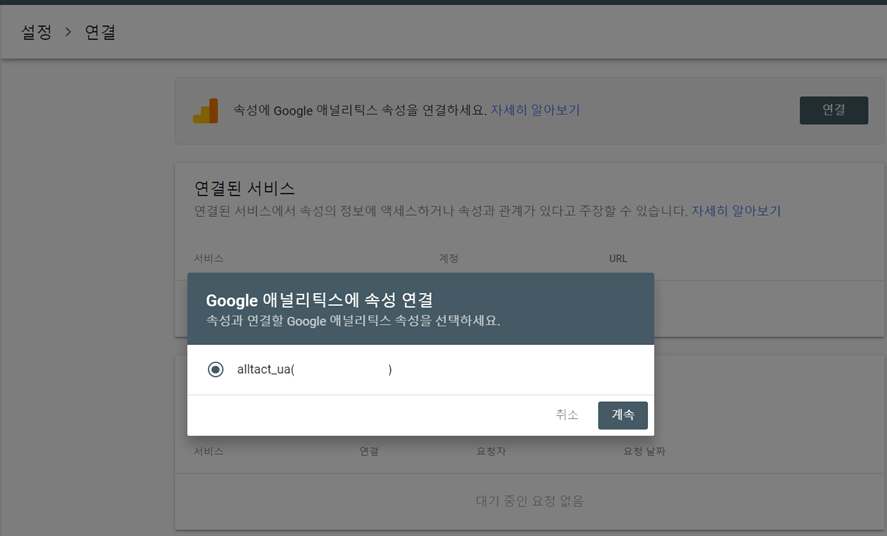Image resolution: width=887 pixels, height=536 pixels.
Task: Click the 서비스 header in pending requests table
Action: (x=209, y=451)
